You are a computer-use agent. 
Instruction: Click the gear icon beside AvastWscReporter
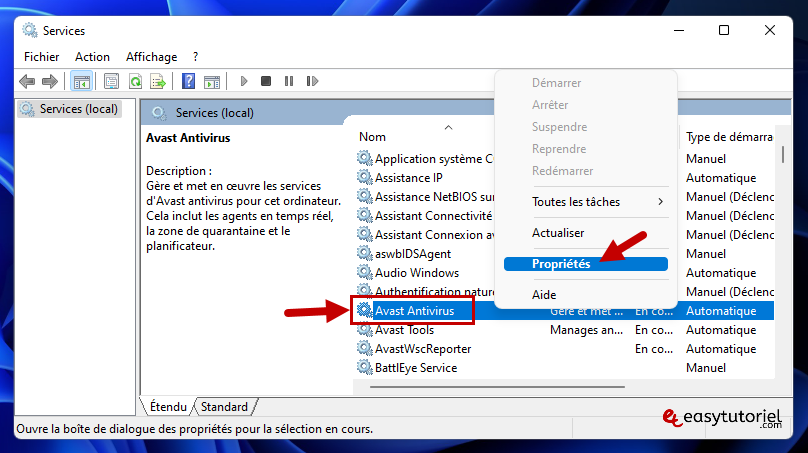[x=364, y=348]
